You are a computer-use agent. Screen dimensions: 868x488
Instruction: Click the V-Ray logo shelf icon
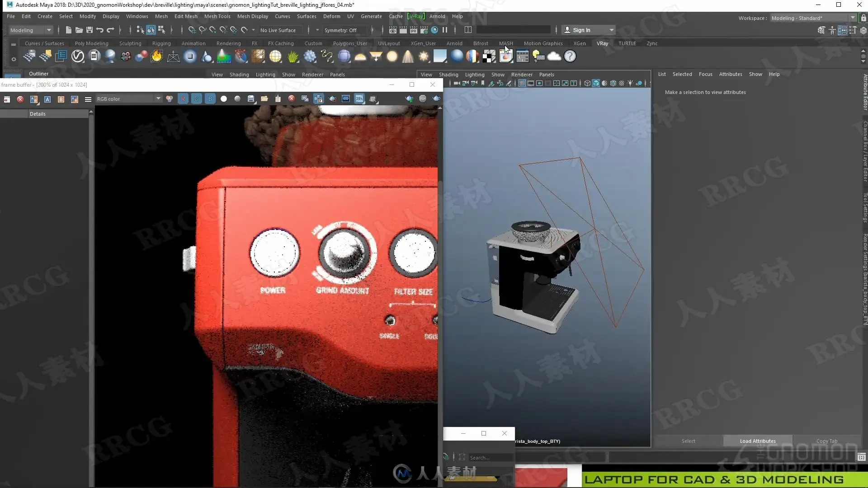78,56
